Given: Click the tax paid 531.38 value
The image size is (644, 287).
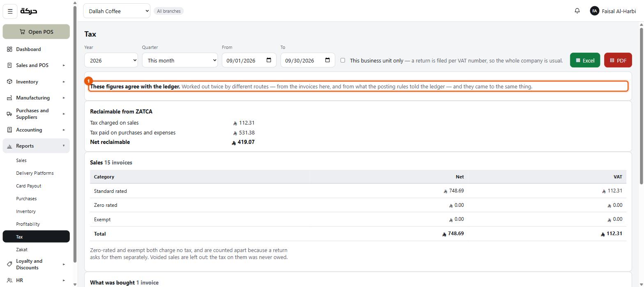Looking at the screenshot, I should tap(244, 133).
